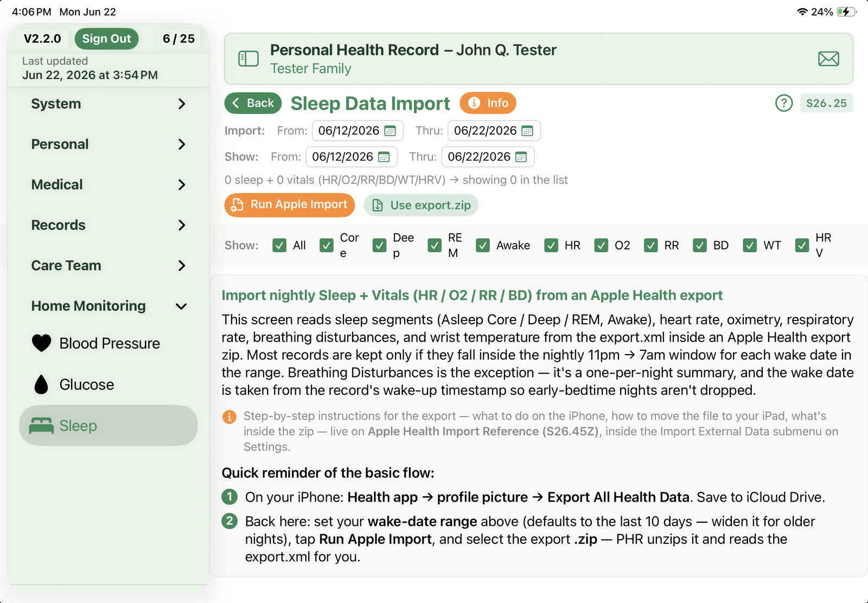
Task: Edit Import From date 06/12/2026
Action: 358,131
